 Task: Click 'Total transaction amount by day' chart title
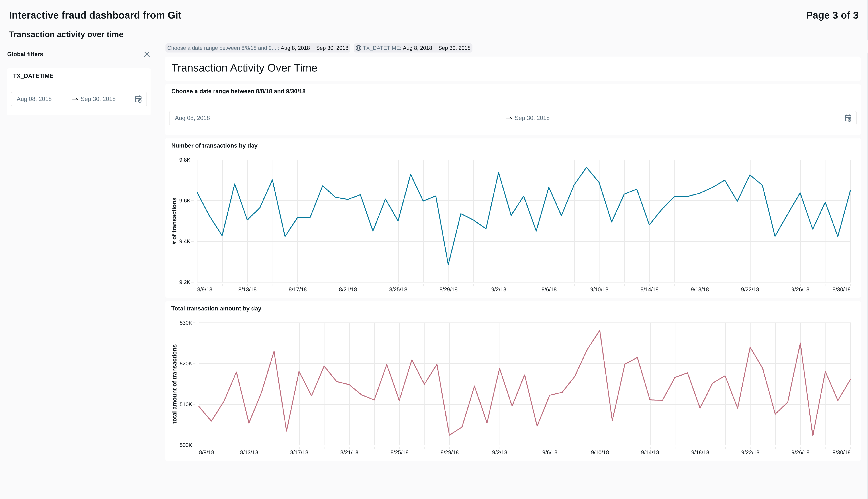pyautogui.click(x=216, y=308)
